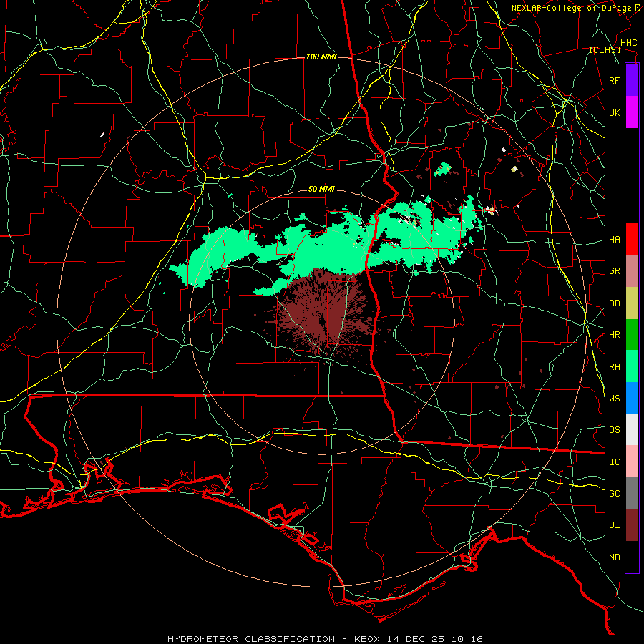644x644 pixels.
Task: Click the 'HHC' product label
Action: pyautogui.click(x=628, y=43)
